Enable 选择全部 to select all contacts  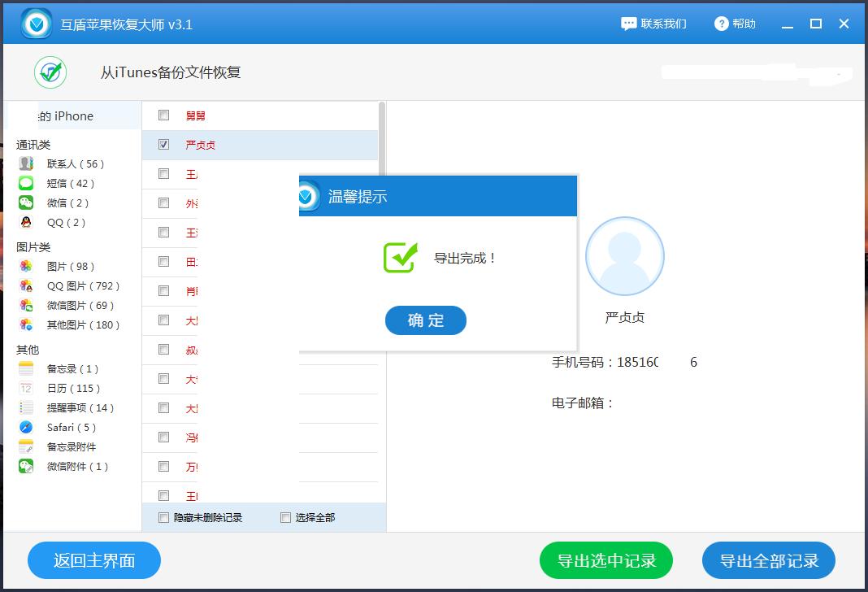[x=285, y=517]
